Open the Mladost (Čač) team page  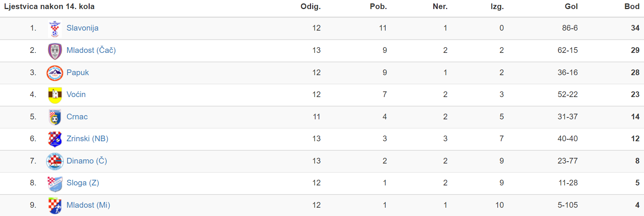(91, 50)
